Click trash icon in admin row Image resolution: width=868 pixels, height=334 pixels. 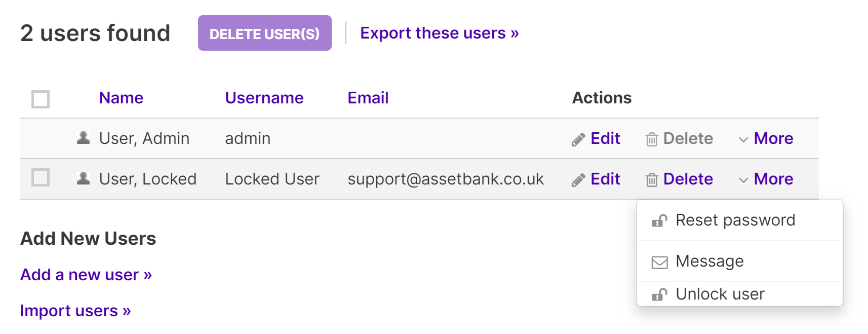[x=652, y=139]
